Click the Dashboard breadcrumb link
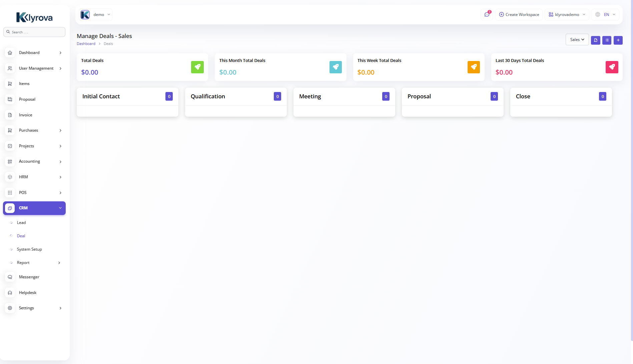 coord(86,44)
